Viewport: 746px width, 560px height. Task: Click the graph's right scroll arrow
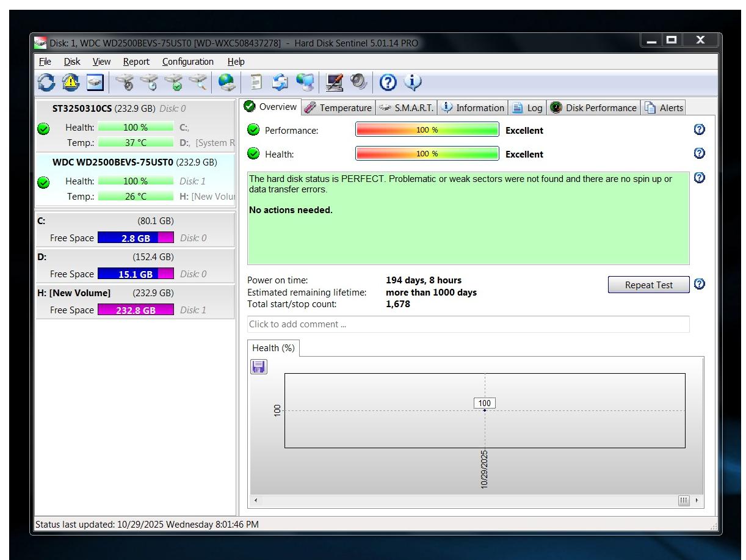[697, 501]
